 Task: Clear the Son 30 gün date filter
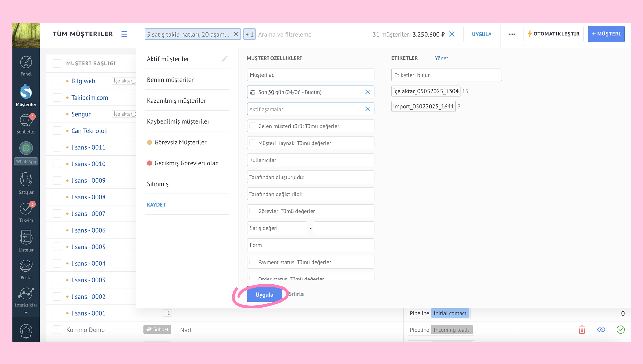[367, 92]
